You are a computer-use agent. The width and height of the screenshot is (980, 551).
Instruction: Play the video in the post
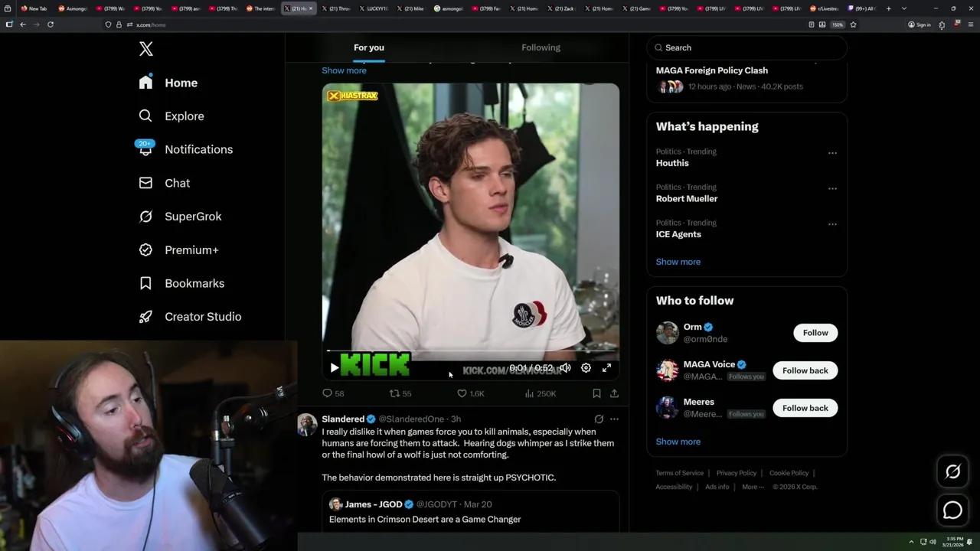pos(334,368)
